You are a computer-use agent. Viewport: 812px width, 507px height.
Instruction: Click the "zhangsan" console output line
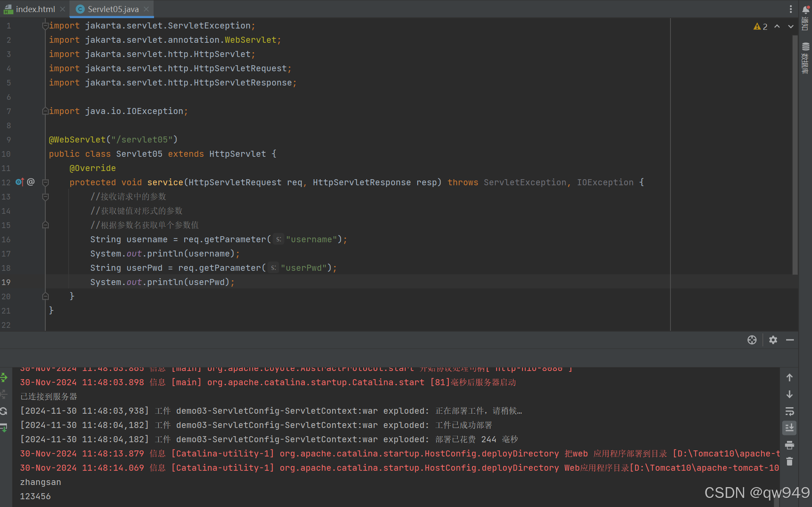(41, 482)
